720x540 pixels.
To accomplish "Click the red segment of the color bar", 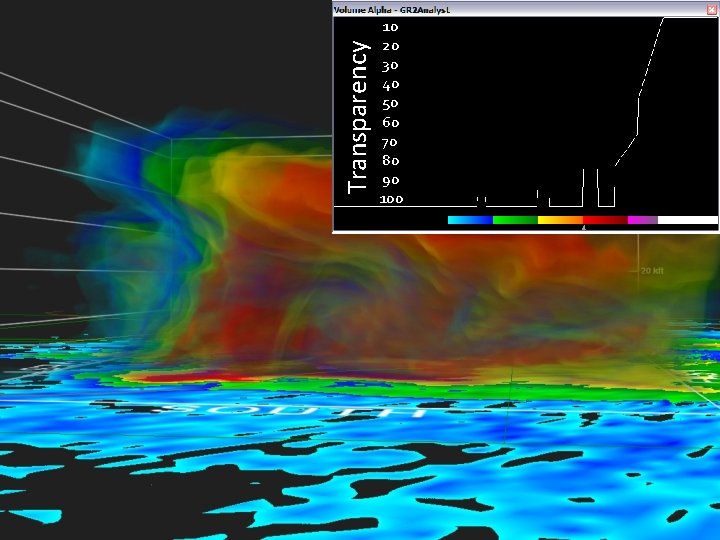I will pyautogui.click(x=605, y=220).
